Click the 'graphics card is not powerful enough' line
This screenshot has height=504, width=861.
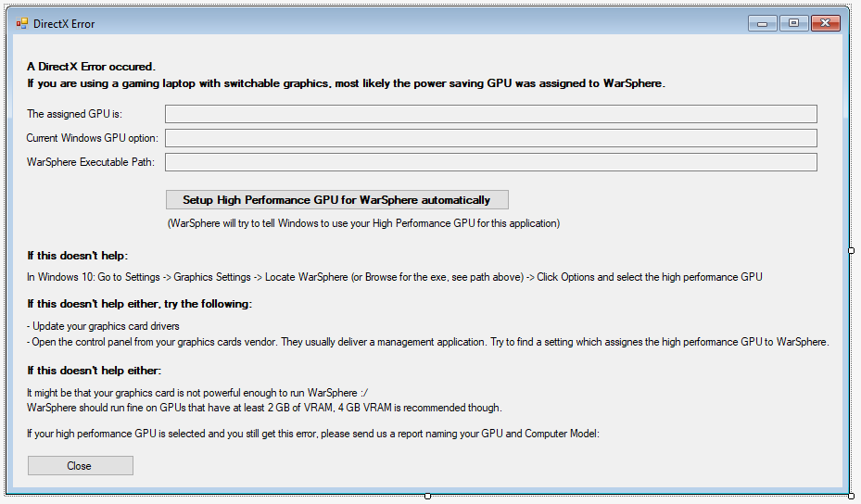coord(197,393)
